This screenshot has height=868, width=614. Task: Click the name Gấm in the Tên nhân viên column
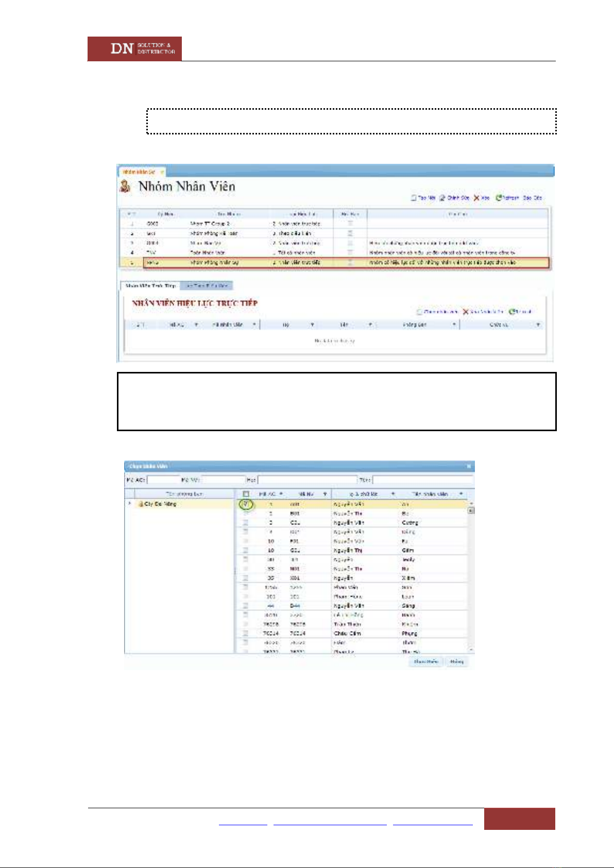tap(408, 550)
